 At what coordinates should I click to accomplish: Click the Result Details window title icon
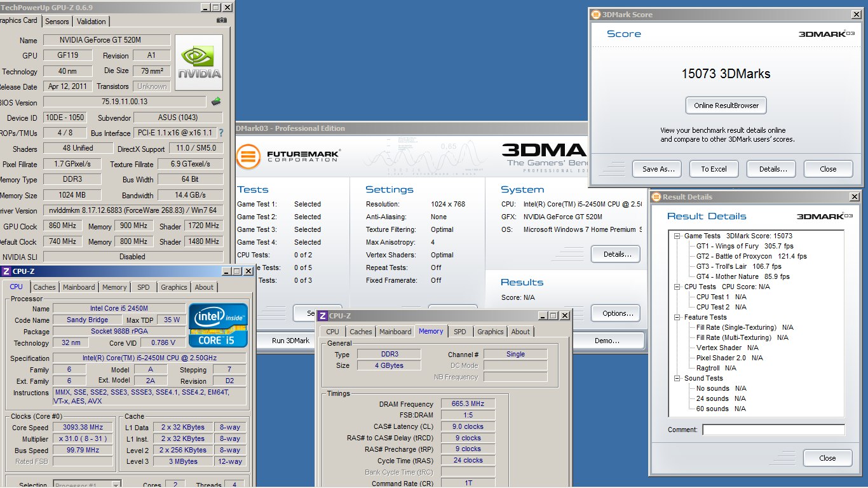point(656,197)
